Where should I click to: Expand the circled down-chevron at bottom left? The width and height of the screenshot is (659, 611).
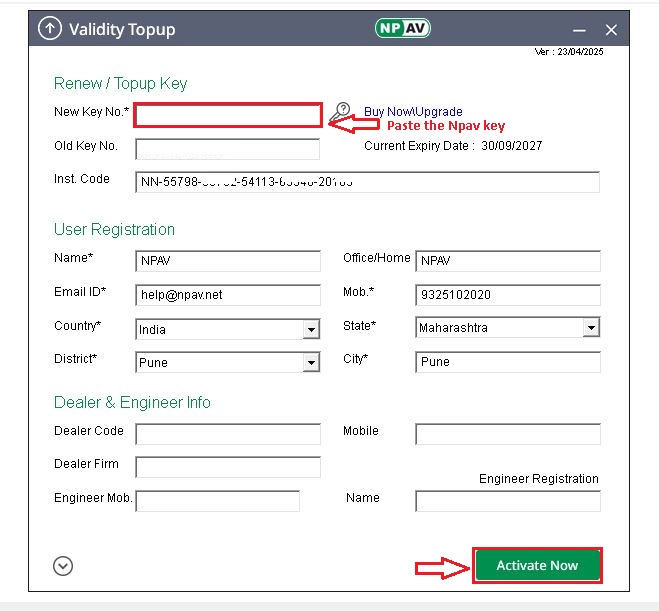pyautogui.click(x=63, y=566)
